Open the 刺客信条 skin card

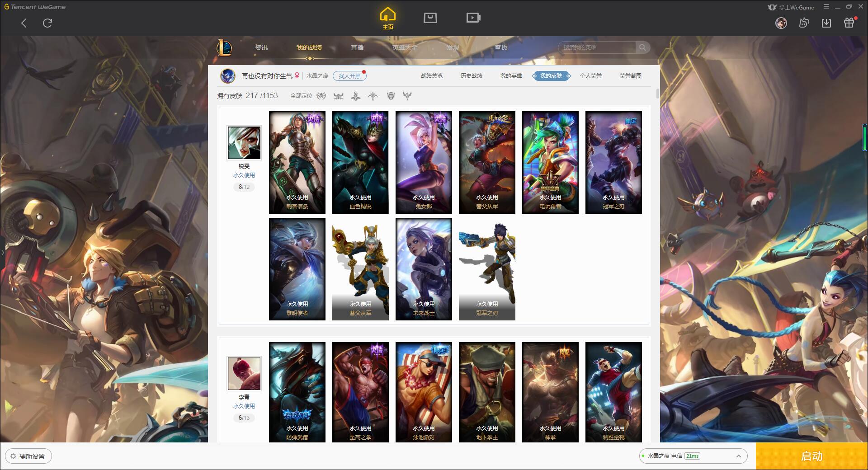tap(297, 162)
